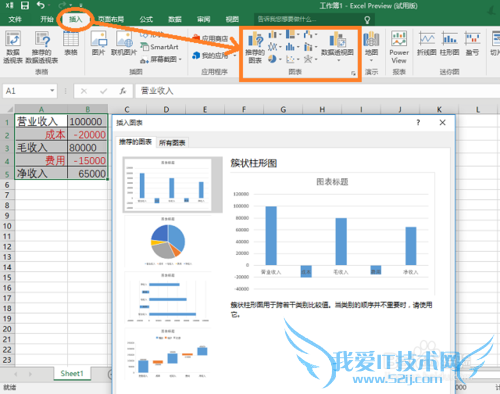Click the Tell Me lightbulb icon
500x394 pixels.
[367, 20]
